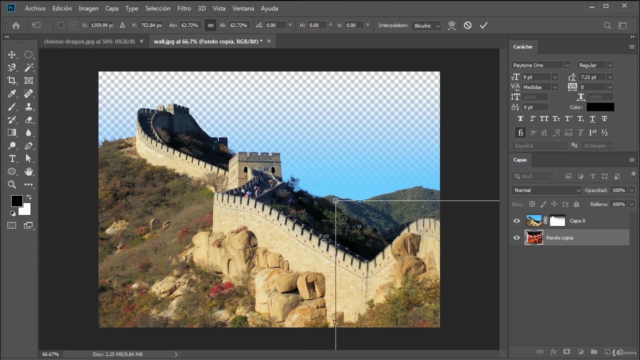Image resolution: width=640 pixels, height=360 pixels.
Task: Hide the Fondo copia layer eye icon
Action: pyautogui.click(x=517, y=238)
